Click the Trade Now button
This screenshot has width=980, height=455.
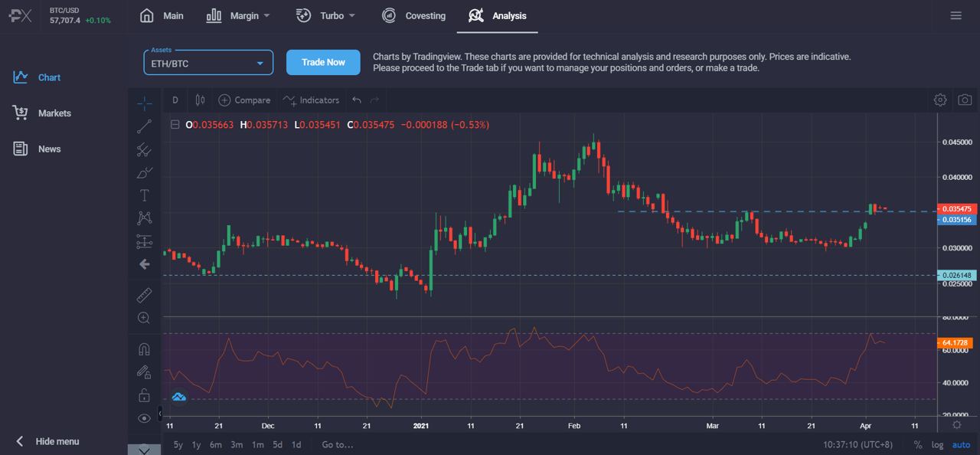pos(323,62)
